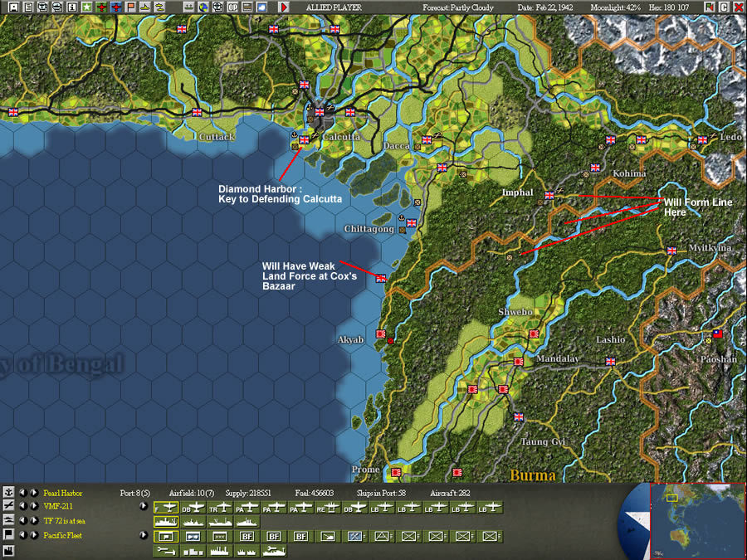The image size is (747, 560).
Task: Select the anchor icon beside Pearl Harbor
Action: click(8, 492)
